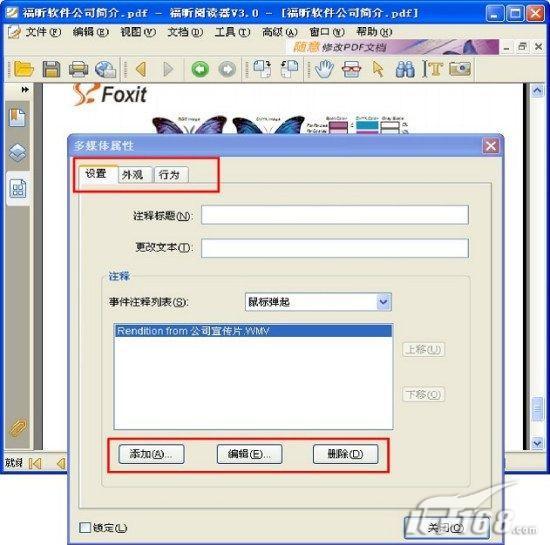This screenshot has height=545, width=550.
Task: Close the 多媒体属性 dialog with X
Action: tap(491, 146)
